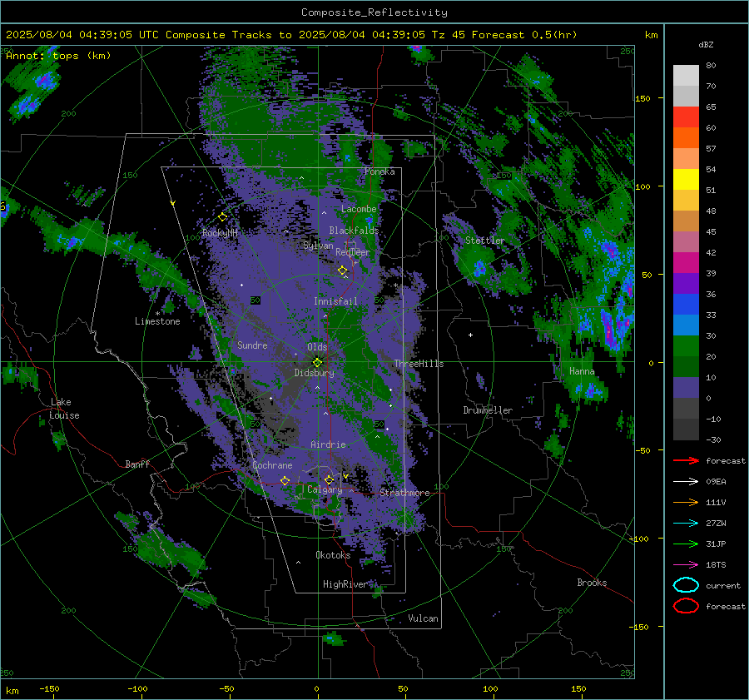Click the Didsbury city label
749x700 pixels.
[314, 373]
